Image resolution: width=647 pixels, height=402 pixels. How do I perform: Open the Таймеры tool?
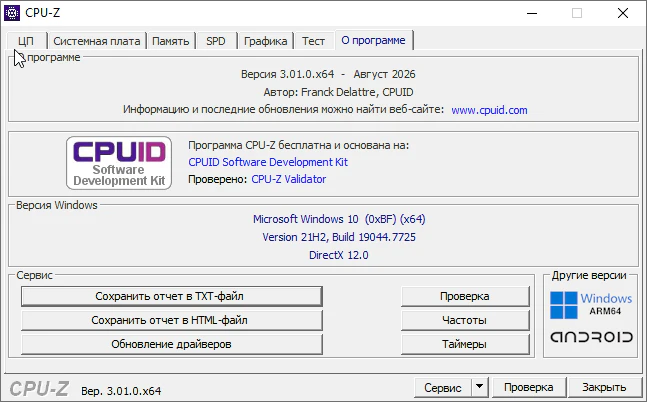point(465,344)
